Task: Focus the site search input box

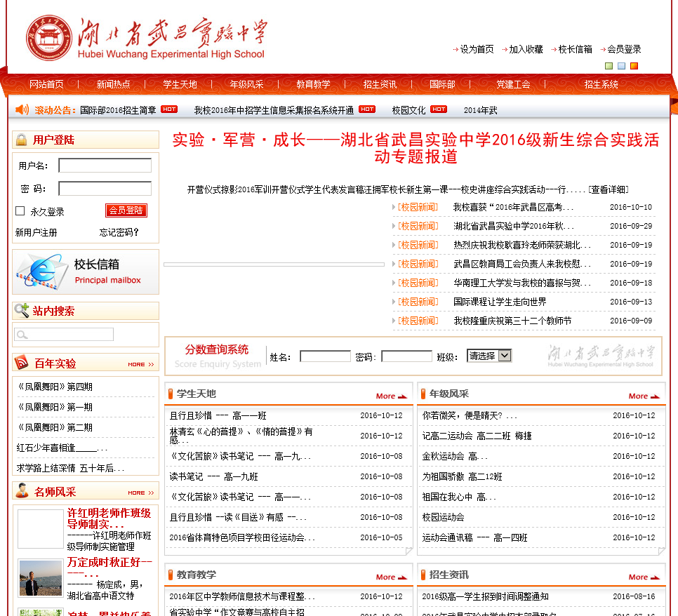Action: pyautogui.click(x=64, y=334)
